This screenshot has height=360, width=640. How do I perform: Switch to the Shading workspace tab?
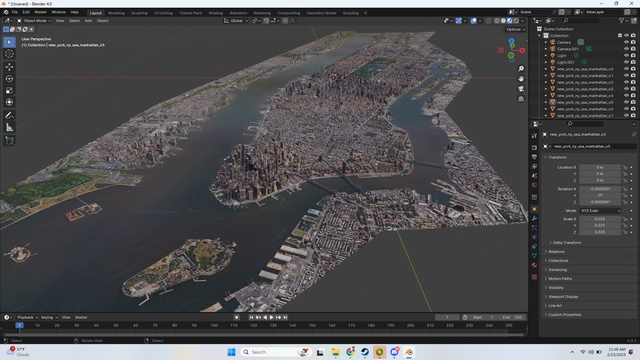(216, 13)
